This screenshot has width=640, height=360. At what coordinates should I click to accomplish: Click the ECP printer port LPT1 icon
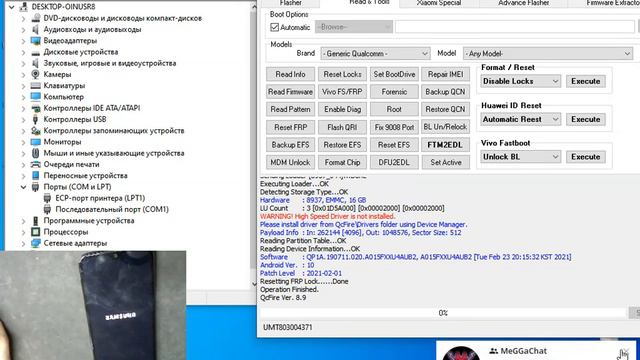click(x=47, y=198)
